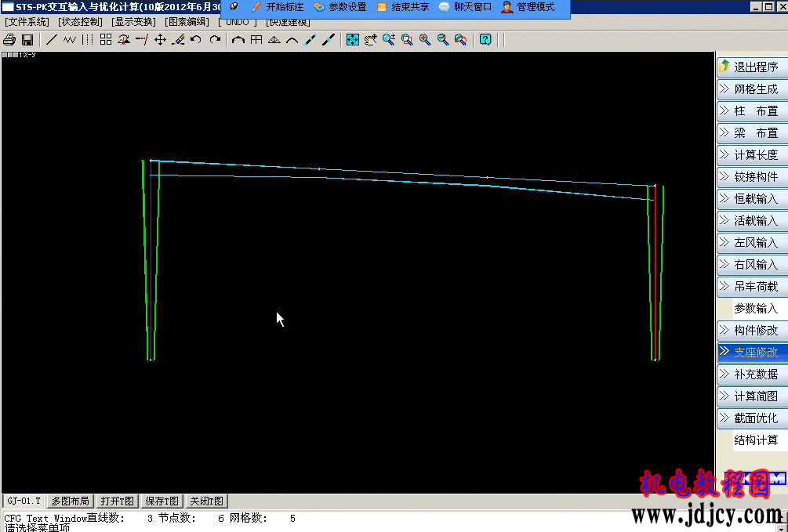Viewport: 788px width, 532px height.
Task: Expand the 截面优化 side menu
Action: [752, 418]
